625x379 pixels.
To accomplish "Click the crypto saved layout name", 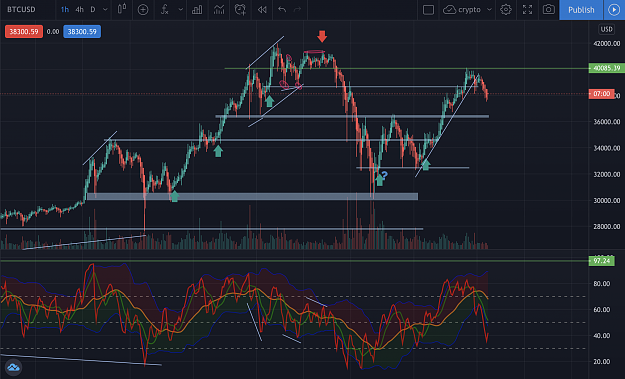I will [469, 10].
